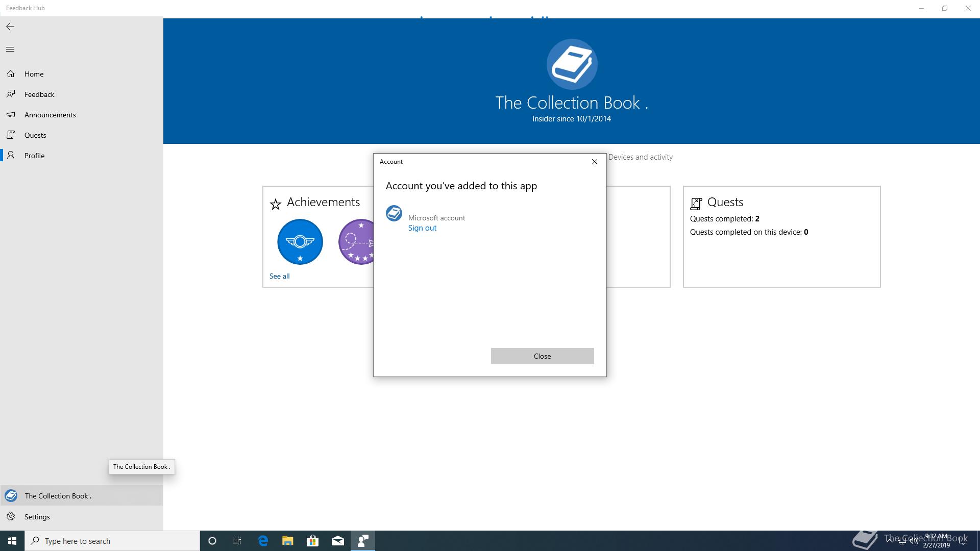The image size is (980, 551).
Task: Click the volume icon in system tray
Action: tap(914, 541)
